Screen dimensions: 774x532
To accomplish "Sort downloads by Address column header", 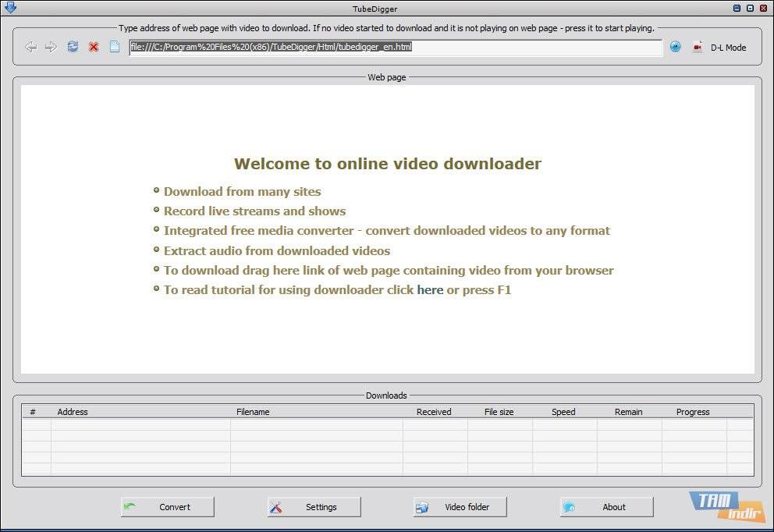I will pyautogui.click(x=73, y=412).
